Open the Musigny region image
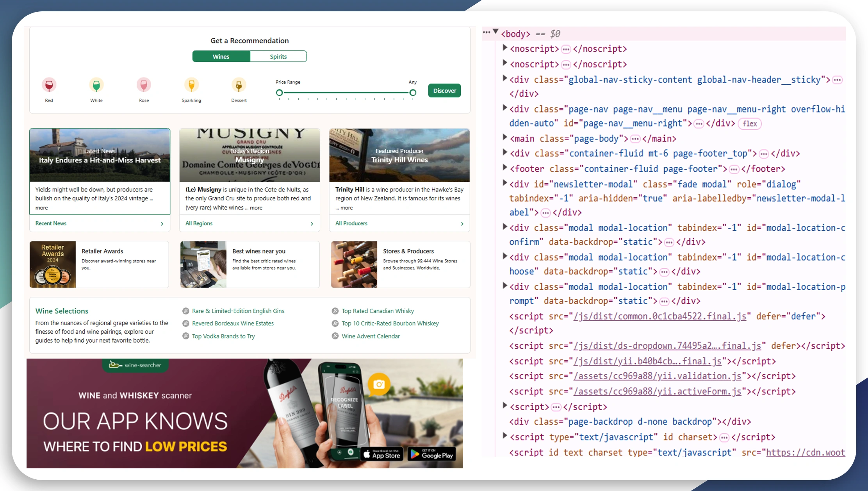The image size is (868, 491). click(250, 155)
